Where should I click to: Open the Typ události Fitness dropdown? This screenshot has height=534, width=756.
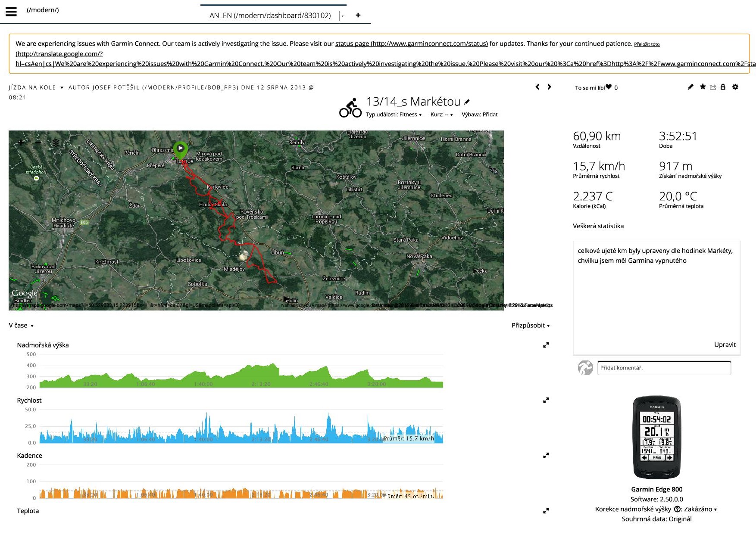(x=394, y=115)
